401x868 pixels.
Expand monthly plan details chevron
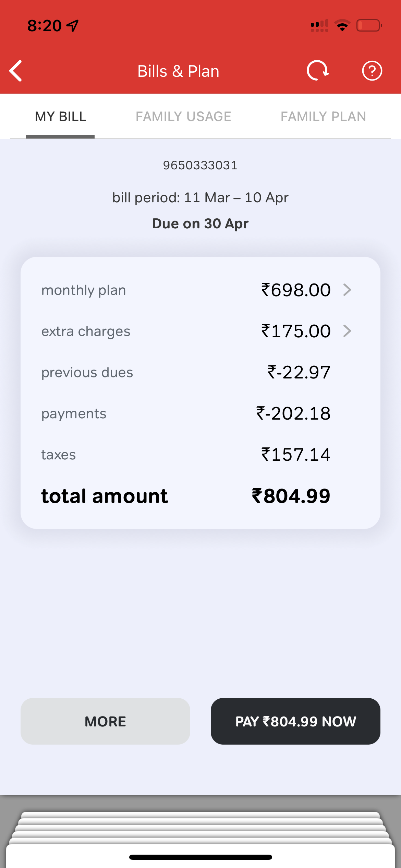[347, 290]
